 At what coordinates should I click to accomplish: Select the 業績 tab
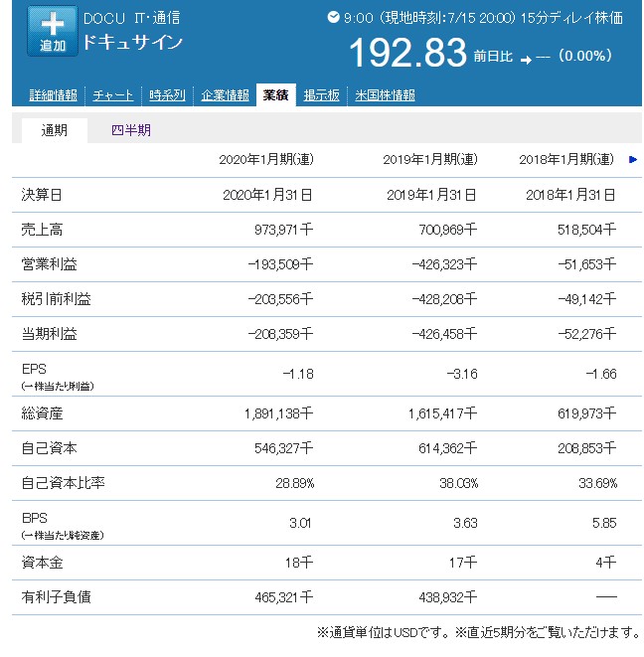click(x=275, y=95)
